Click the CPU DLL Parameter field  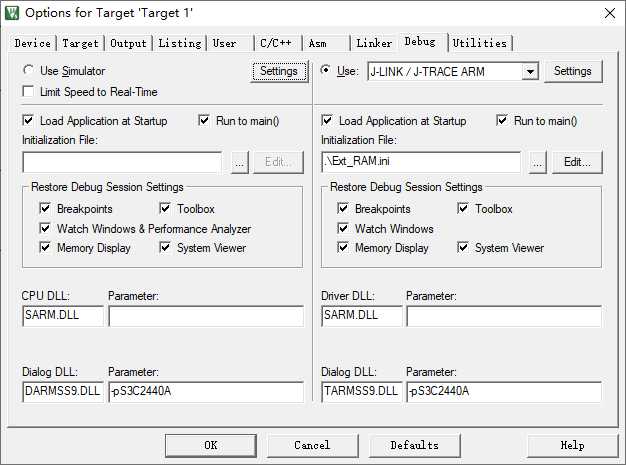206,316
